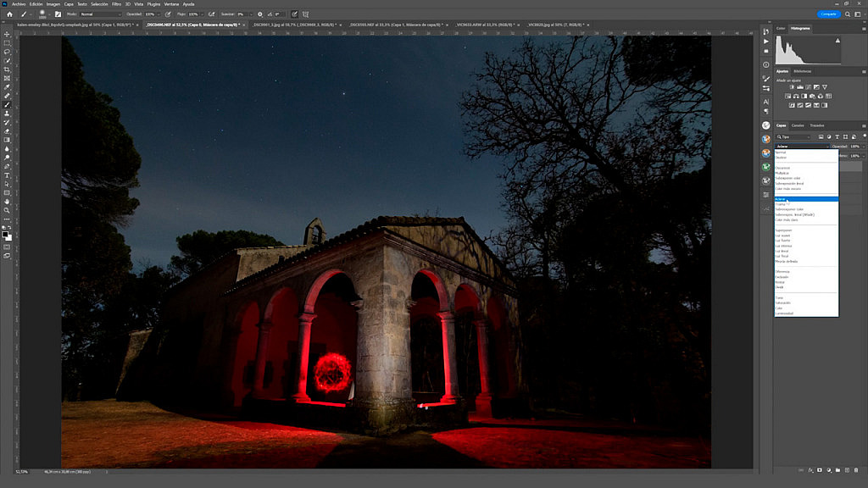Click the foreground color swatch
The height and width of the screenshot is (488, 868).
click(x=4, y=233)
